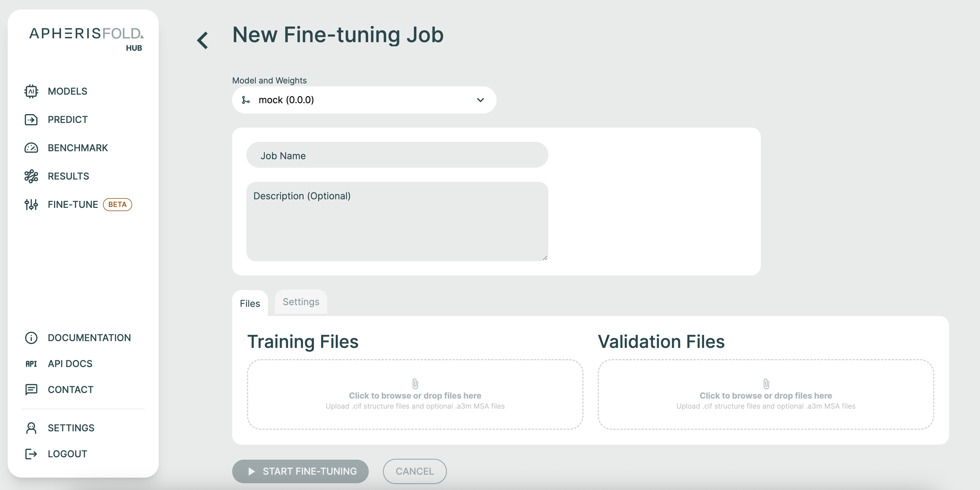Click the Models AI chip icon
This screenshot has height=490, width=980.
(x=31, y=91)
